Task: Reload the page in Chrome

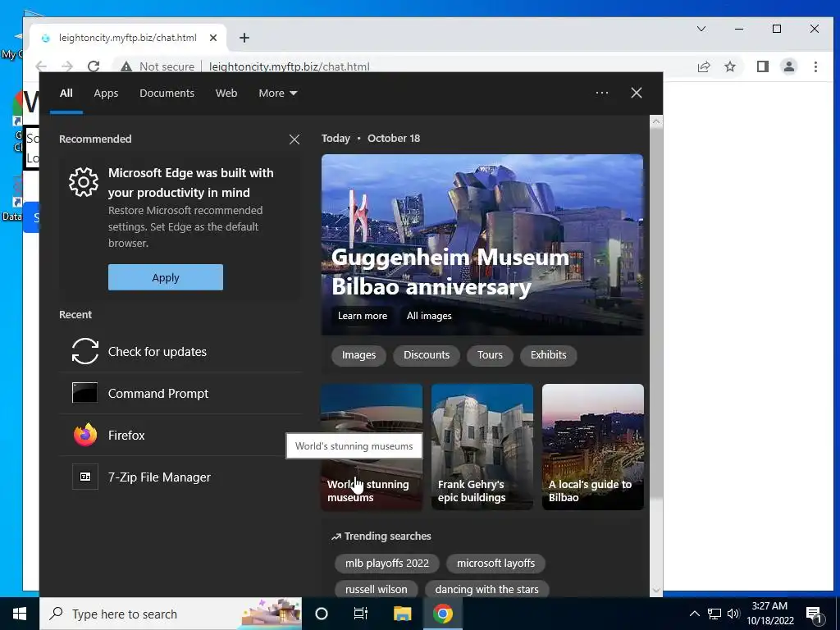Action: [x=94, y=66]
